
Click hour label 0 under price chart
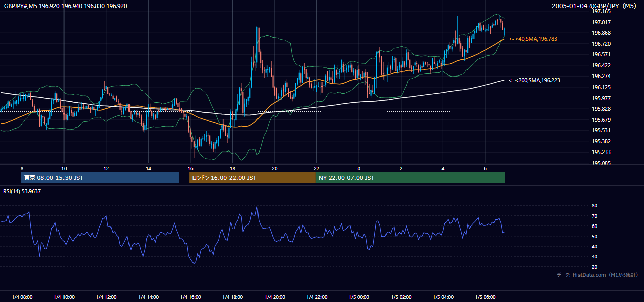point(359,168)
